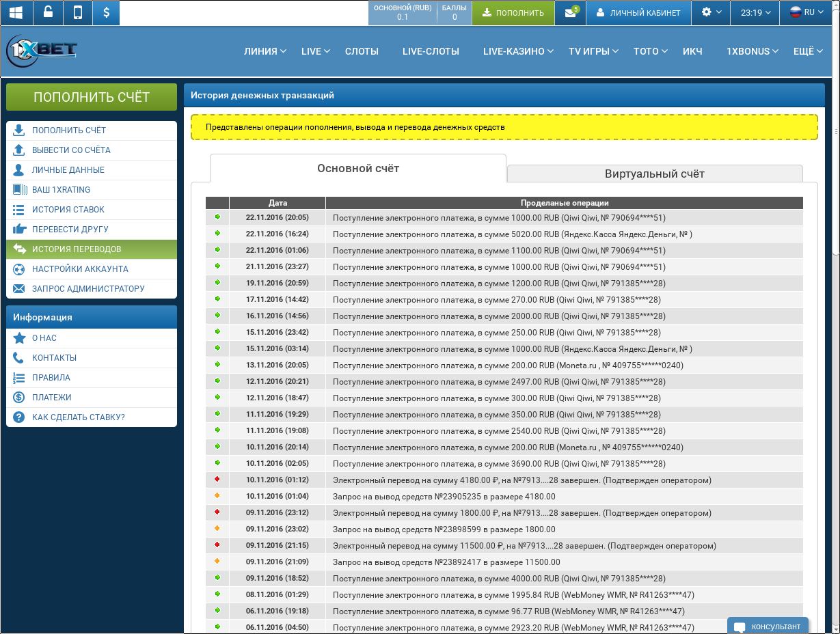The width and height of the screenshot is (840, 634).
Task: Click the soccer ball icon beside Настройки аккаунта
Action: tap(19, 268)
